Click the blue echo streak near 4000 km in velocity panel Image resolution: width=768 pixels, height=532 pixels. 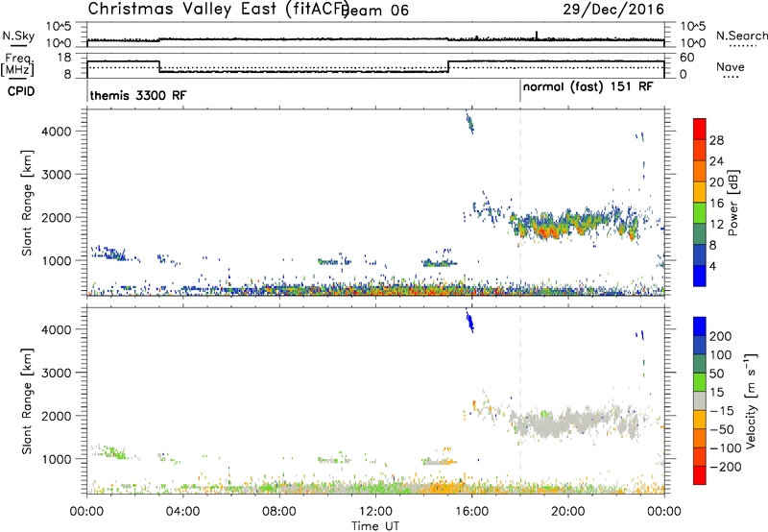pos(469,321)
